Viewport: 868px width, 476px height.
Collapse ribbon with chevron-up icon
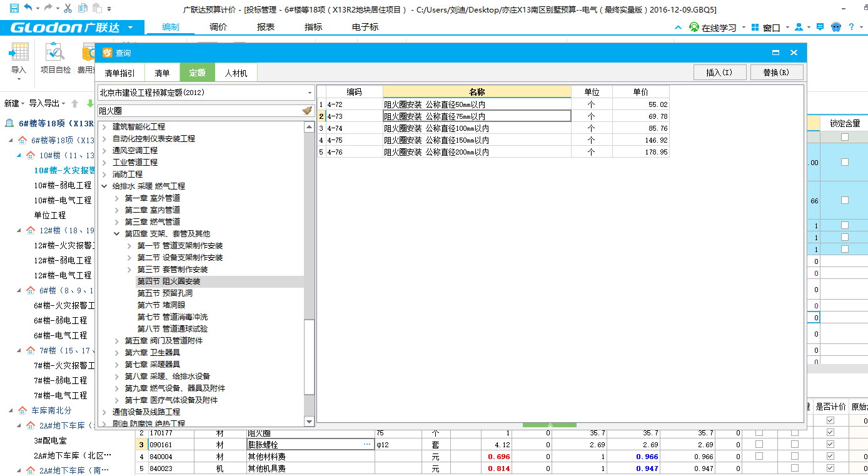679,28
